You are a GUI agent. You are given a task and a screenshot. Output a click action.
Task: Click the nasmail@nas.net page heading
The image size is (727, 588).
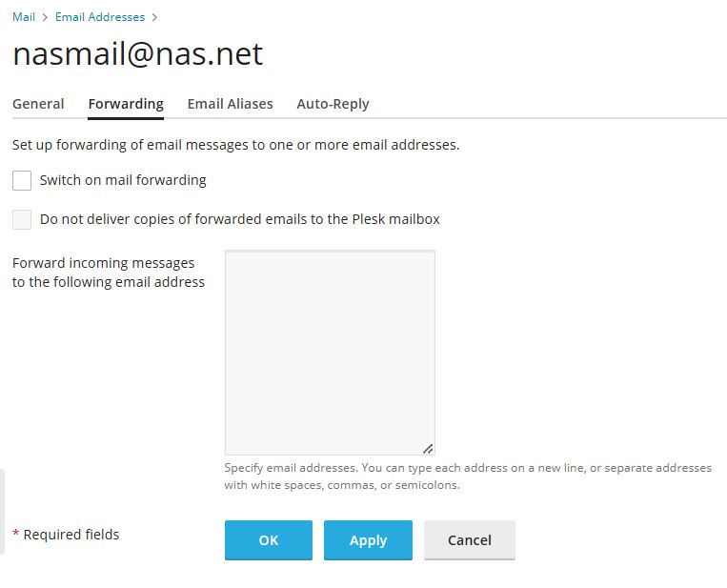(137, 54)
